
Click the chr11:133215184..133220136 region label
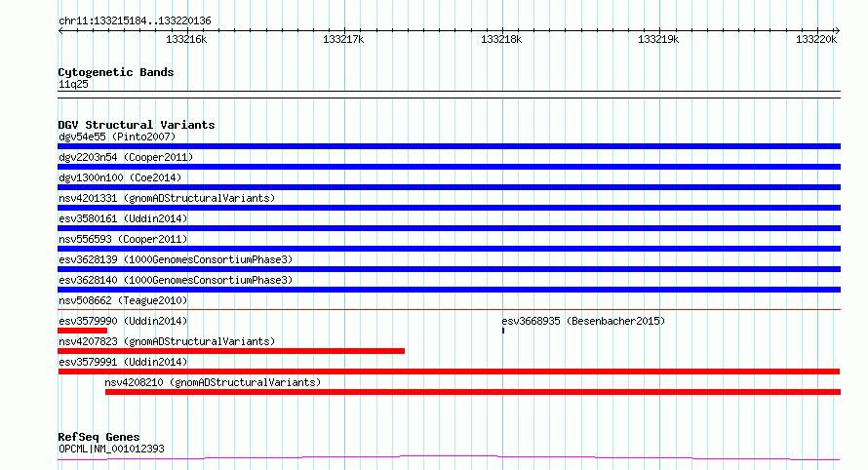pos(135,21)
